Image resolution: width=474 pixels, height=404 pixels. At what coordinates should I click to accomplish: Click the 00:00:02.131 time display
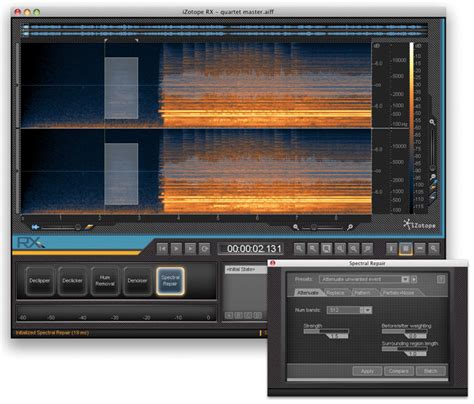click(x=250, y=249)
